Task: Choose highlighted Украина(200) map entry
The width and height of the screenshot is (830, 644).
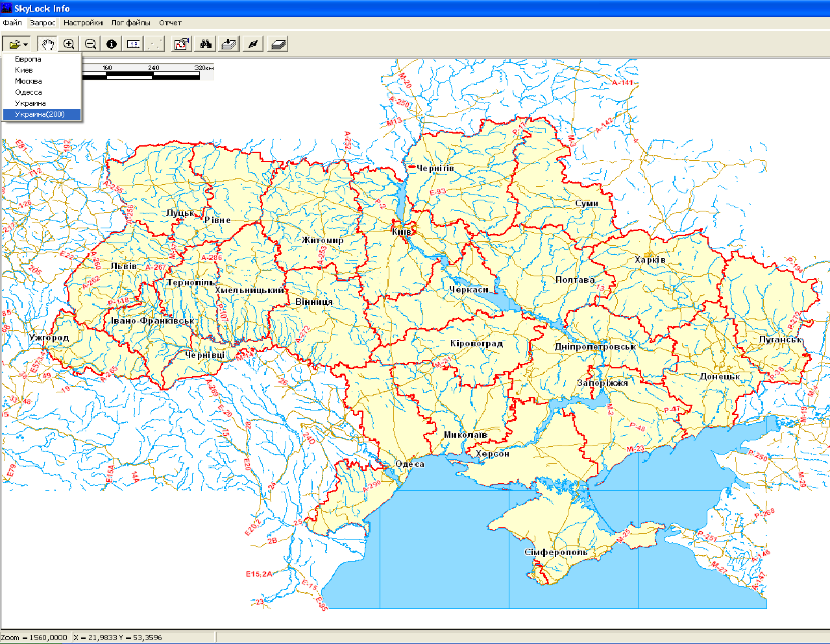Action: coord(42,114)
